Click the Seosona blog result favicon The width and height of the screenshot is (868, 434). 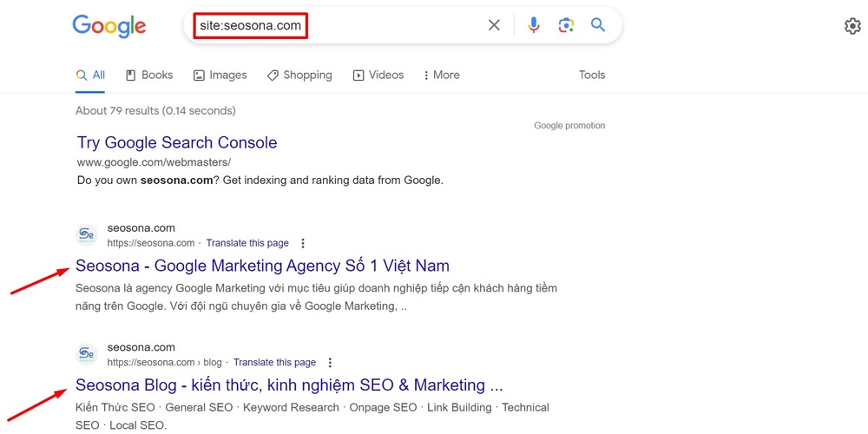pyautogui.click(x=86, y=355)
